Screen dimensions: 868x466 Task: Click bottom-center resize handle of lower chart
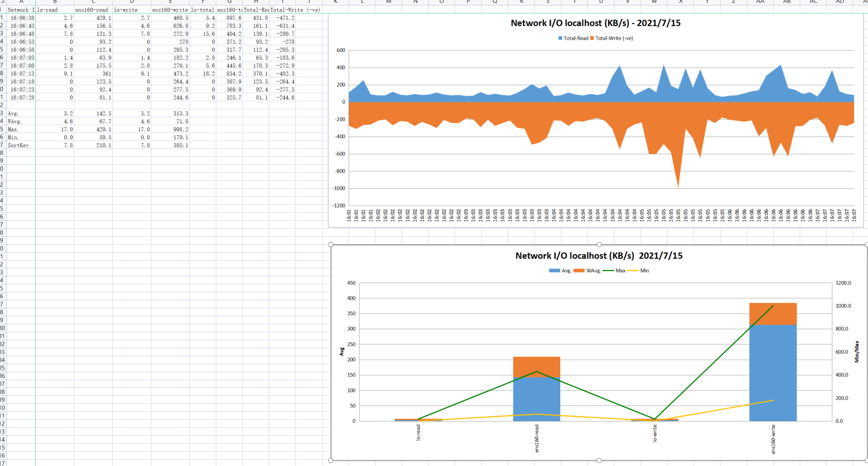click(599, 460)
